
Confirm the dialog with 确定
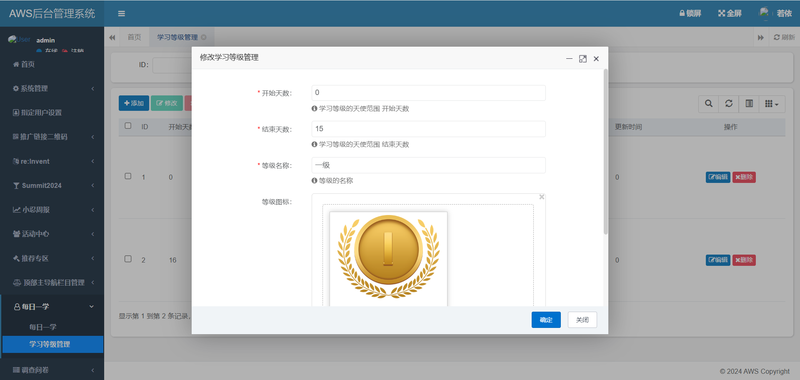point(546,320)
